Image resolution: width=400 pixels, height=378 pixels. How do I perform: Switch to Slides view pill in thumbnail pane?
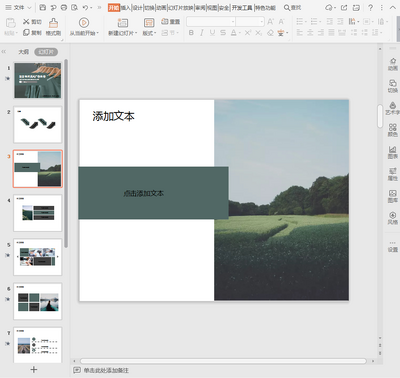pyautogui.click(x=46, y=52)
